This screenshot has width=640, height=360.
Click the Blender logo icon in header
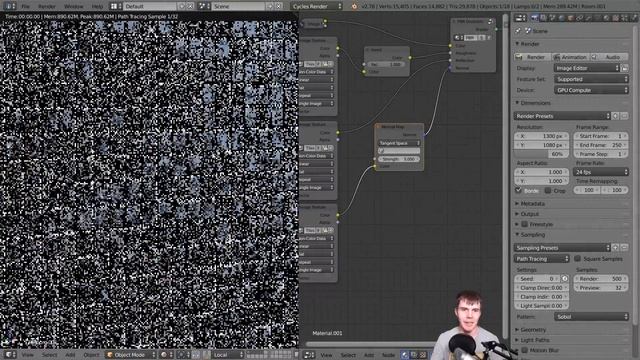(354, 7)
